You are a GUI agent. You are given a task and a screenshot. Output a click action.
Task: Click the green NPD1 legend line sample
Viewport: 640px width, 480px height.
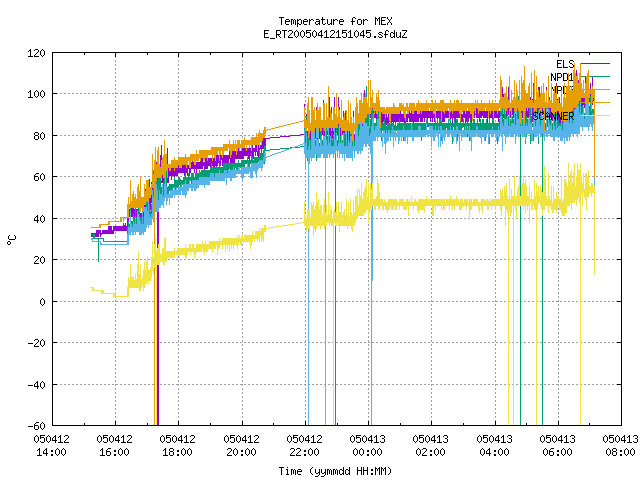click(x=595, y=77)
